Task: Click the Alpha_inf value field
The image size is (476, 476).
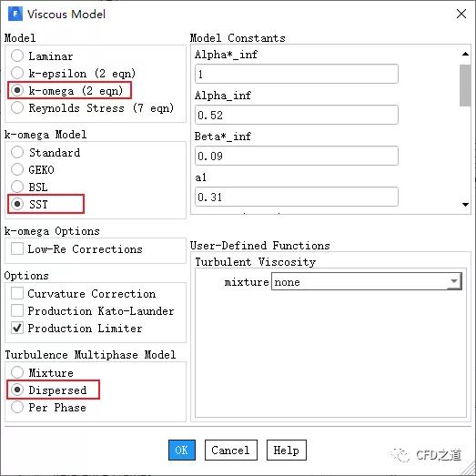Action: (x=297, y=115)
